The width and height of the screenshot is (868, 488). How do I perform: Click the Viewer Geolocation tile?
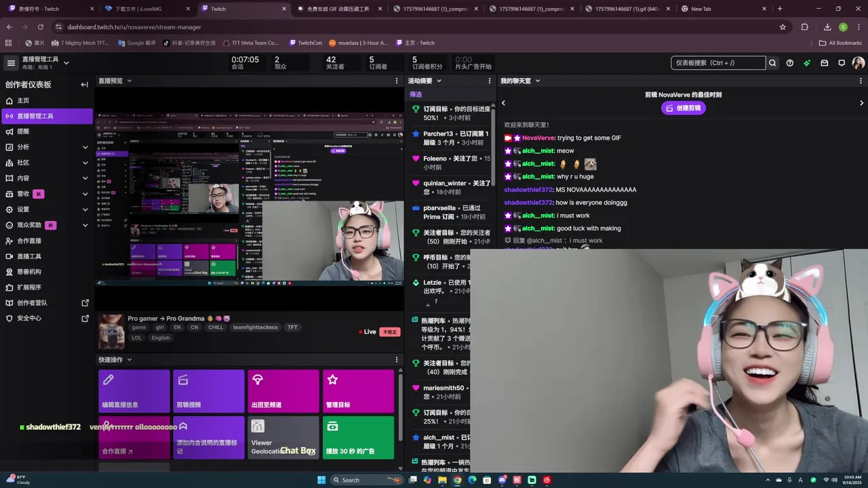coord(283,438)
